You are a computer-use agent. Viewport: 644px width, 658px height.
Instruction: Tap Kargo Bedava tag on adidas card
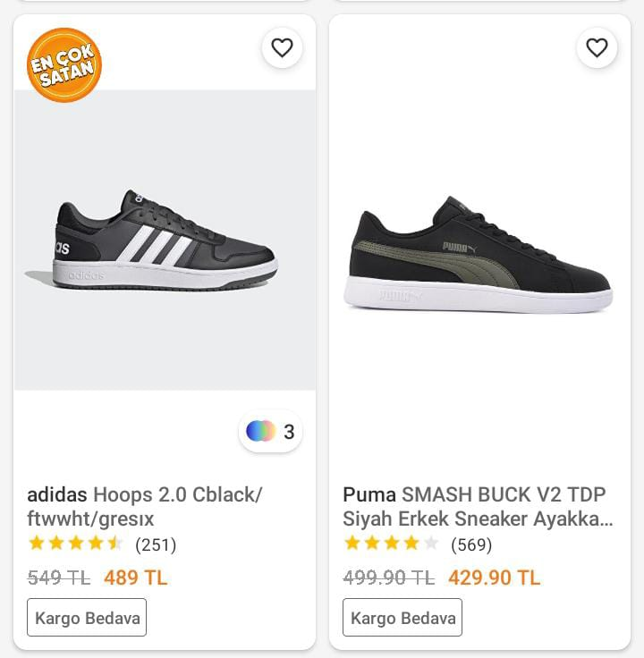point(87,618)
